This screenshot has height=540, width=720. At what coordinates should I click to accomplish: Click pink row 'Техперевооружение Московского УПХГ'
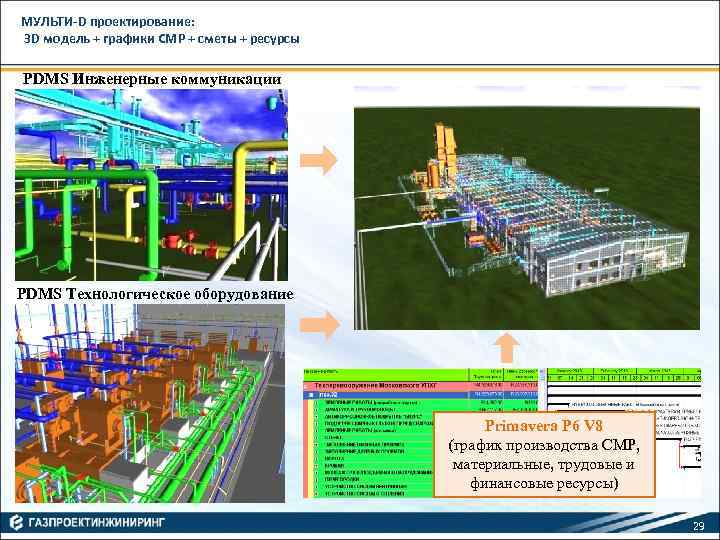point(420,386)
